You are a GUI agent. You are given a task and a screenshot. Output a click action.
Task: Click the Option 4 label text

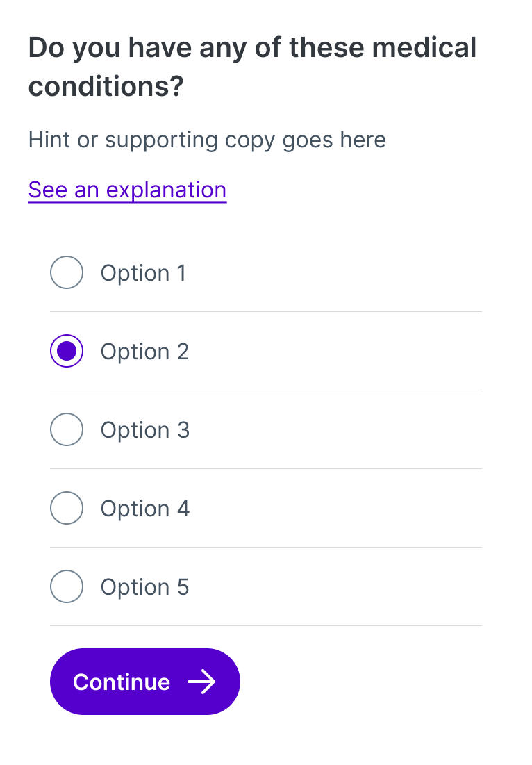[x=144, y=508]
